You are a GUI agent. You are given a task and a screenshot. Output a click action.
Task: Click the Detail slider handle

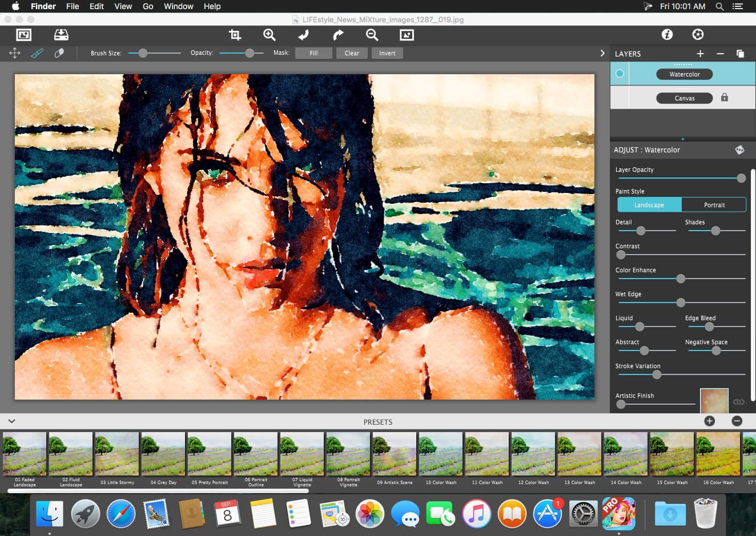[641, 231]
